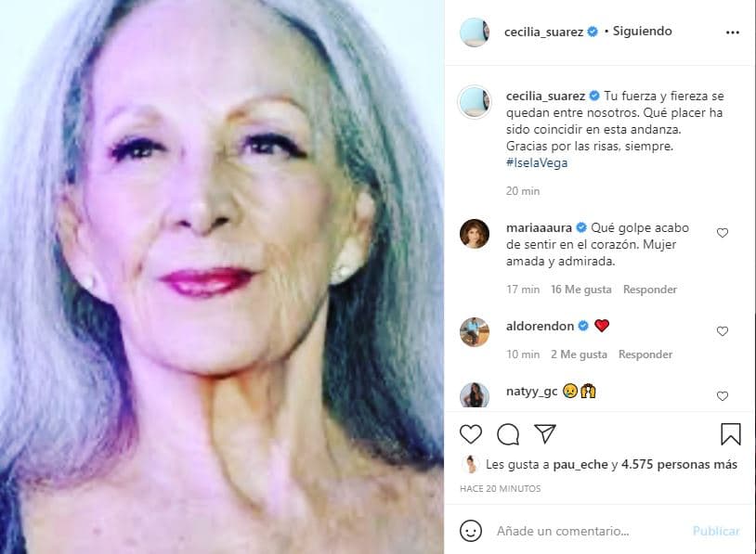Like the post with the heart icon
756x554 pixels.
pos(472,433)
